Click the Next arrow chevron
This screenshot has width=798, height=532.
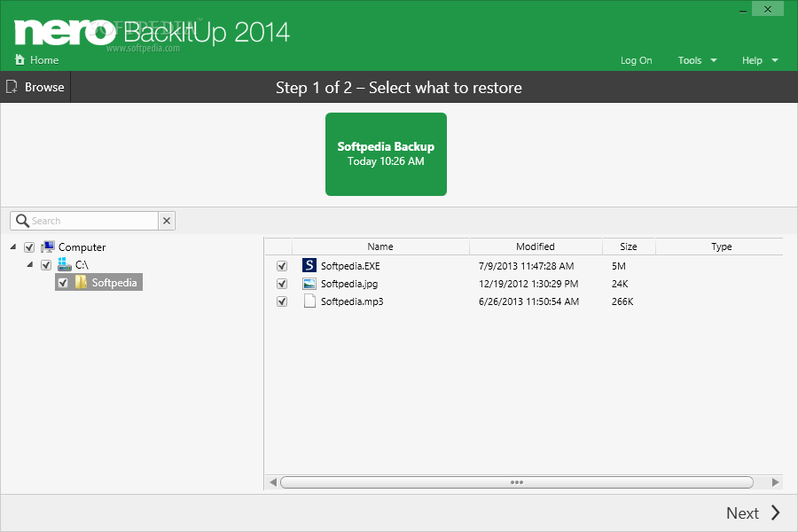[775, 512]
